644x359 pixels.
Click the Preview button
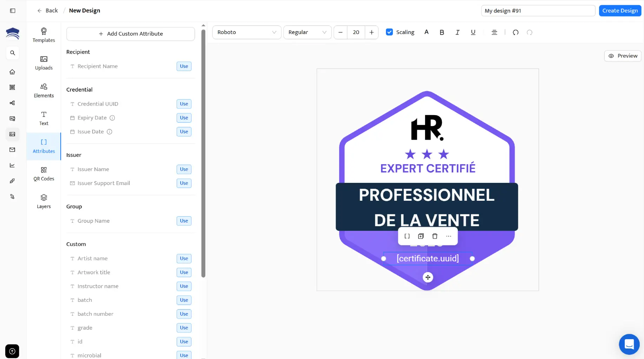(x=622, y=55)
